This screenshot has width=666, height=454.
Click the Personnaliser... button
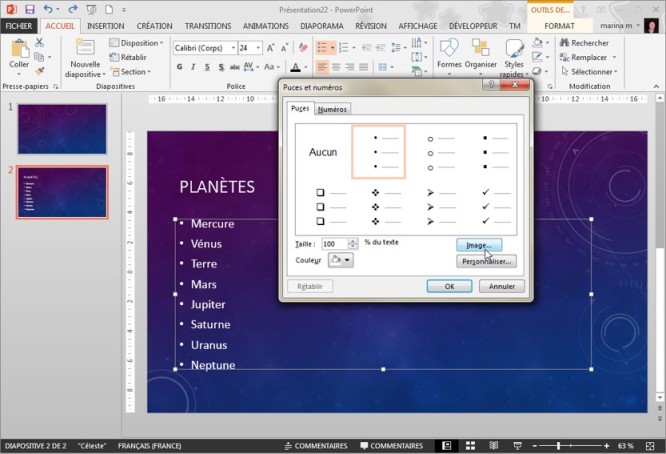[486, 261]
